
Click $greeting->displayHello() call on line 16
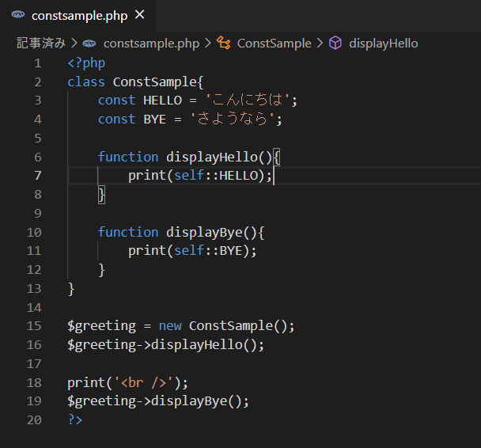coord(165,345)
